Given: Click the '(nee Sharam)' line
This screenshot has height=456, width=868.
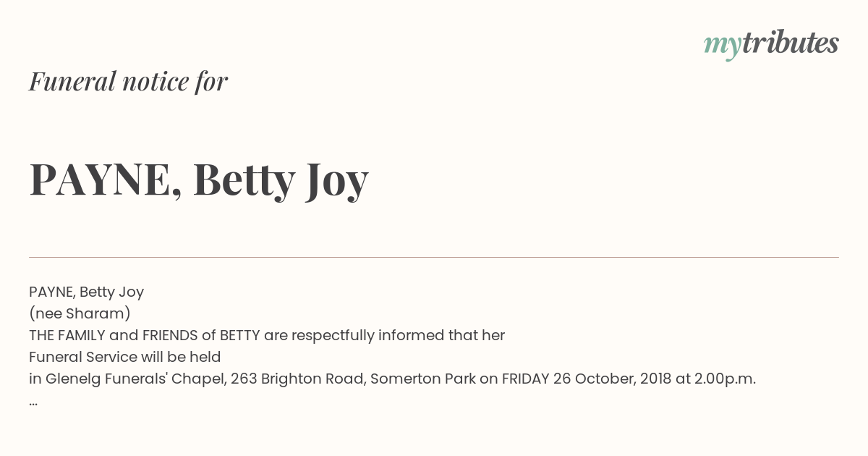Looking at the screenshot, I should (x=80, y=313).
